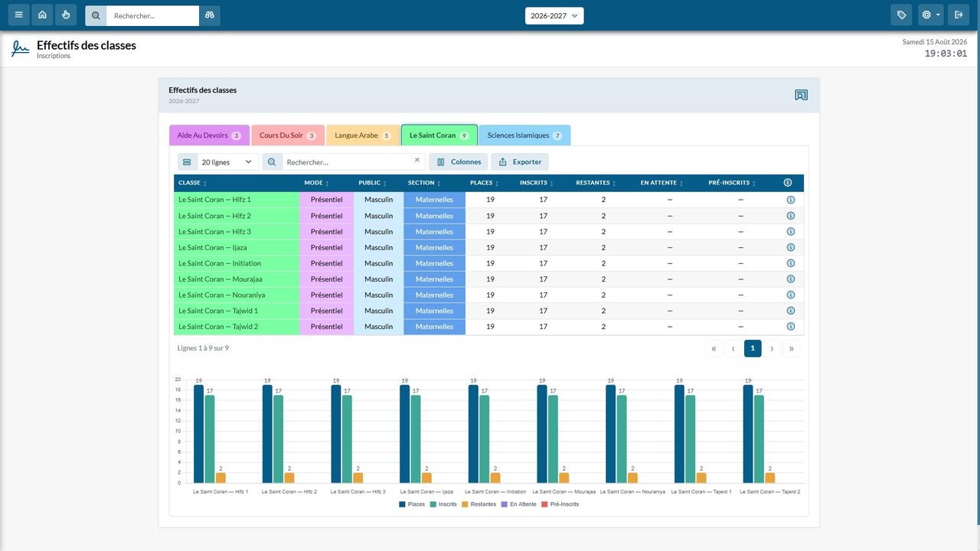Switch to the Sciences Islamiques tab
The height and width of the screenshot is (551, 980).
[524, 135]
